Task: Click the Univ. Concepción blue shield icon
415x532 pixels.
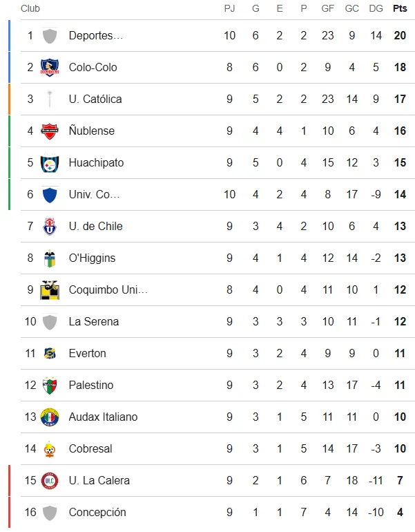Action: click(49, 195)
